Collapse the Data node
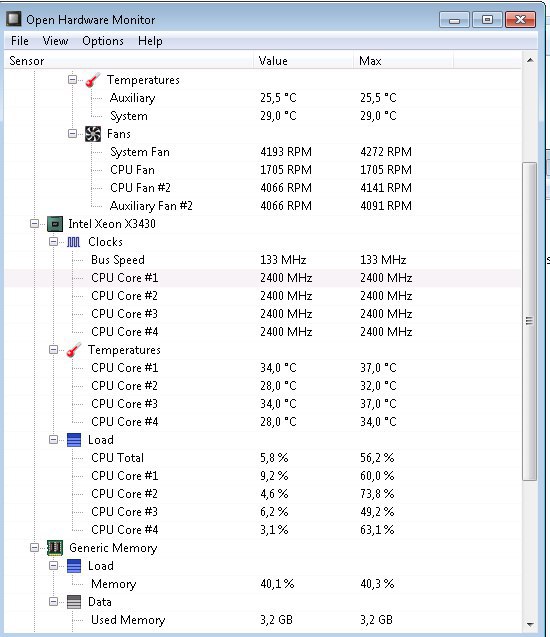Image resolution: width=550 pixels, height=637 pixels. (x=53, y=601)
